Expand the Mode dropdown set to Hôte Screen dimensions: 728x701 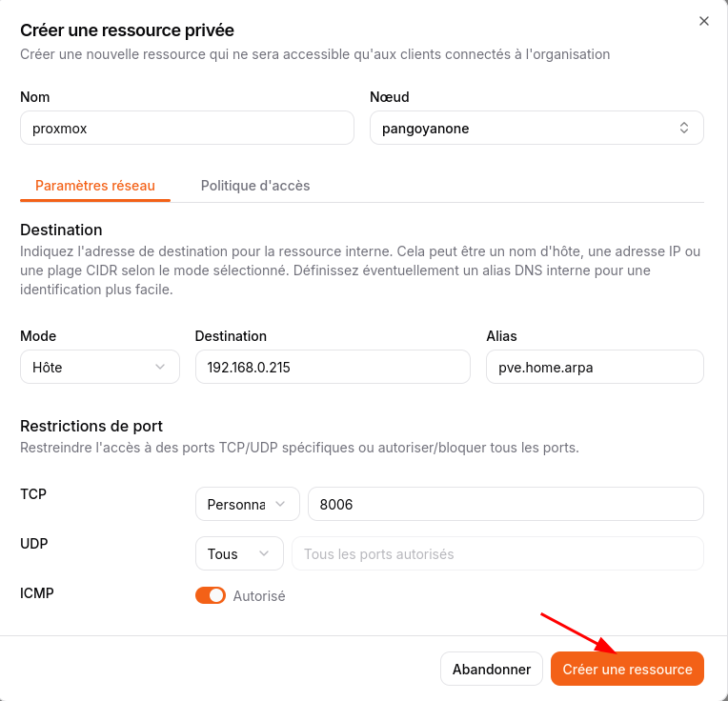click(x=99, y=367)
